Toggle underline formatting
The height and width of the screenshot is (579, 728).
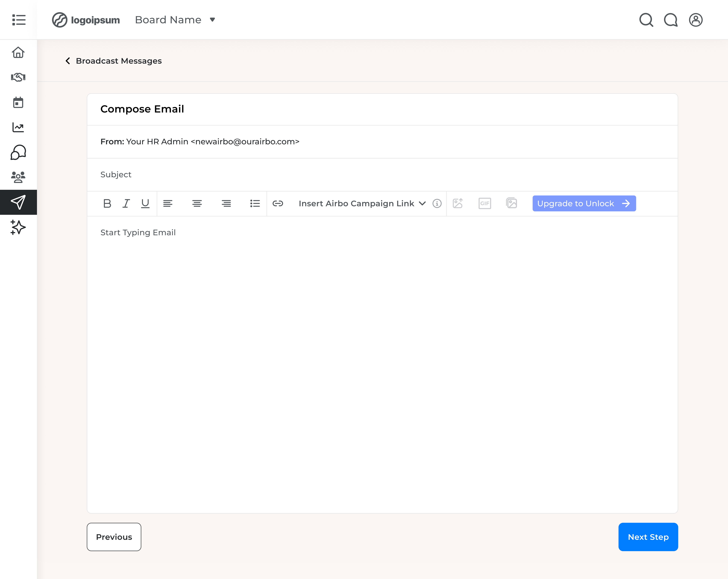pos(145,203)
